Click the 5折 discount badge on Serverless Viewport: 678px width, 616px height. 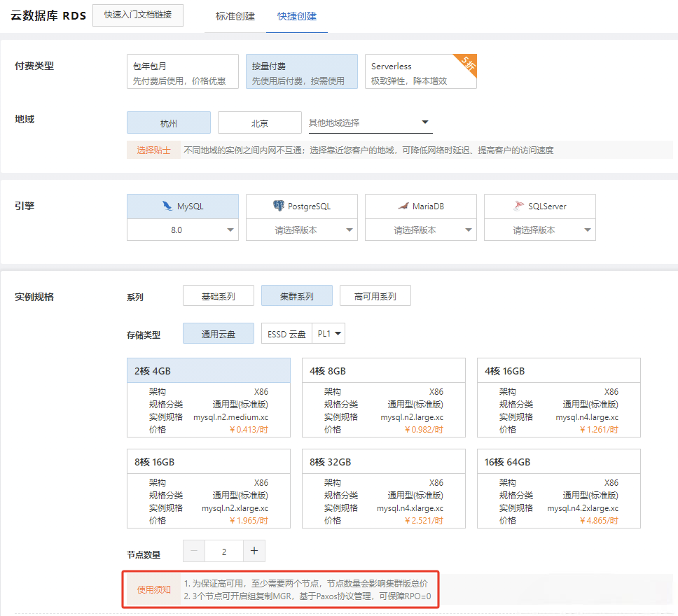click(467, 64)
